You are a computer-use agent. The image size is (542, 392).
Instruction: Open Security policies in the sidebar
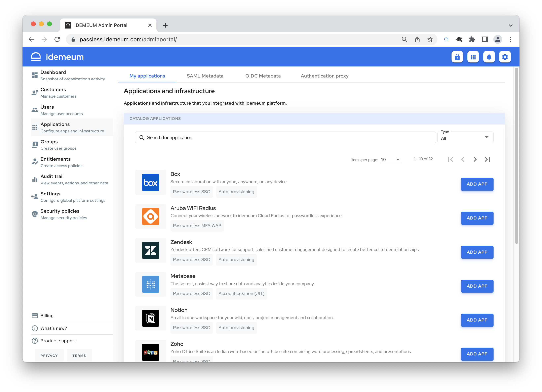[72, 214]
